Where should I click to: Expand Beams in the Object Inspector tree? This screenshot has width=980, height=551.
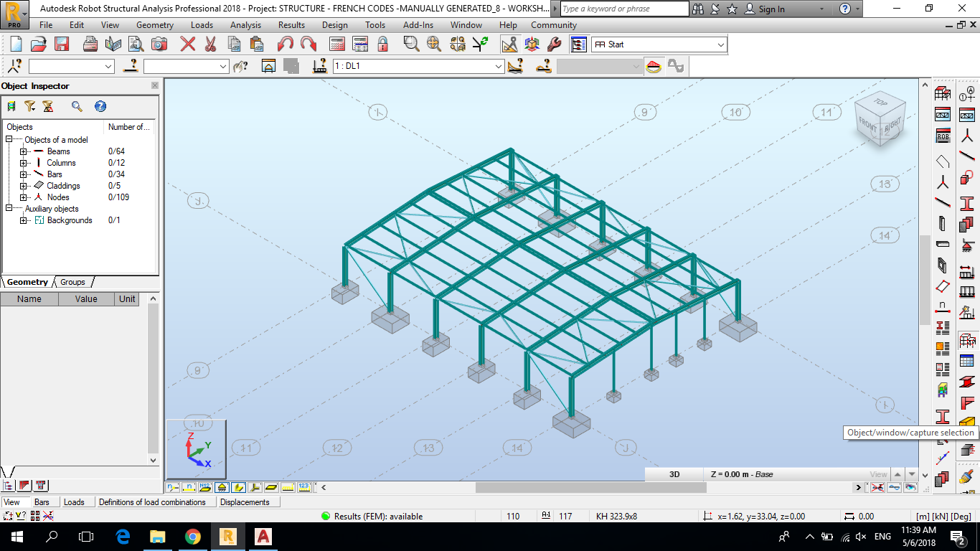tap(22, 151)
